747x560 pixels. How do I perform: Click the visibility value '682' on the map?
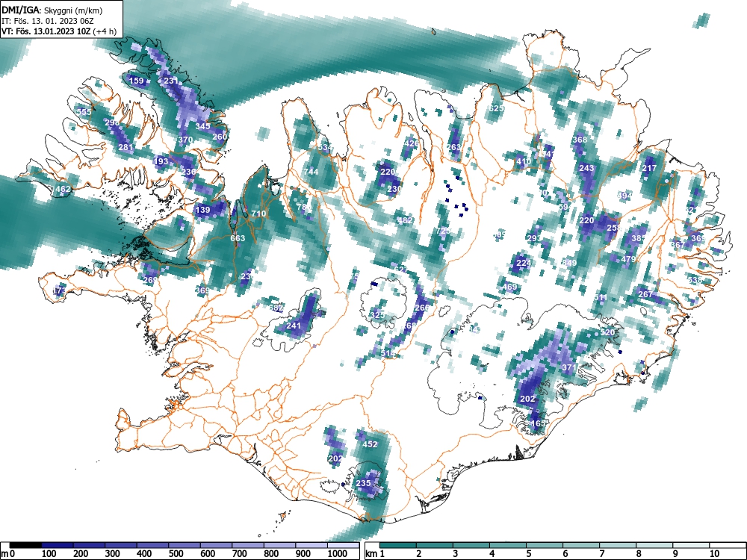point(276,308)
